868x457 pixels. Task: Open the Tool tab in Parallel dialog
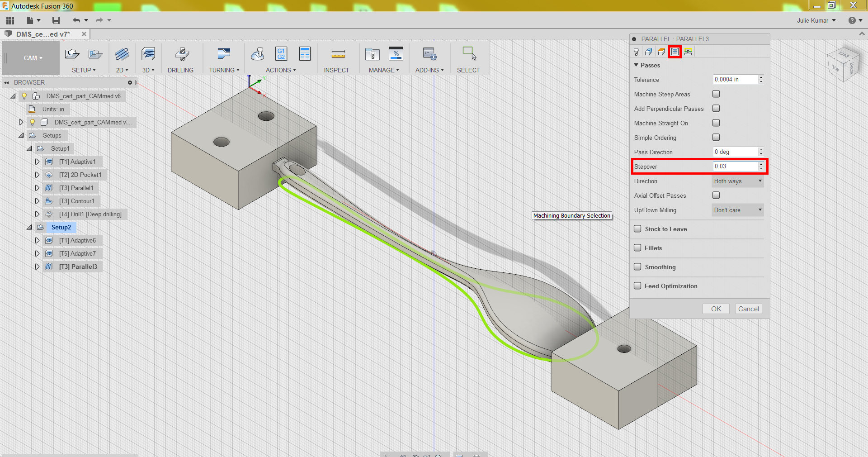(636, 52)
